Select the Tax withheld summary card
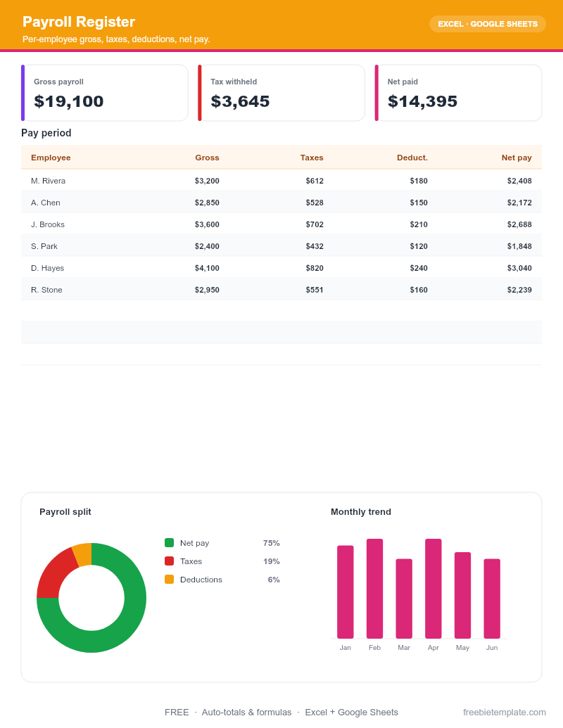The image size is (563, 728). click(x=281, y=93)
